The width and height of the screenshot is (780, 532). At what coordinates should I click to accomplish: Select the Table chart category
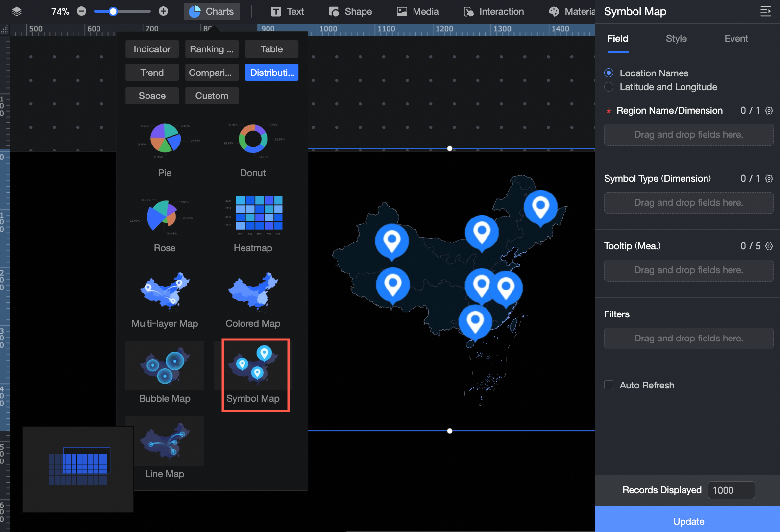271,49
